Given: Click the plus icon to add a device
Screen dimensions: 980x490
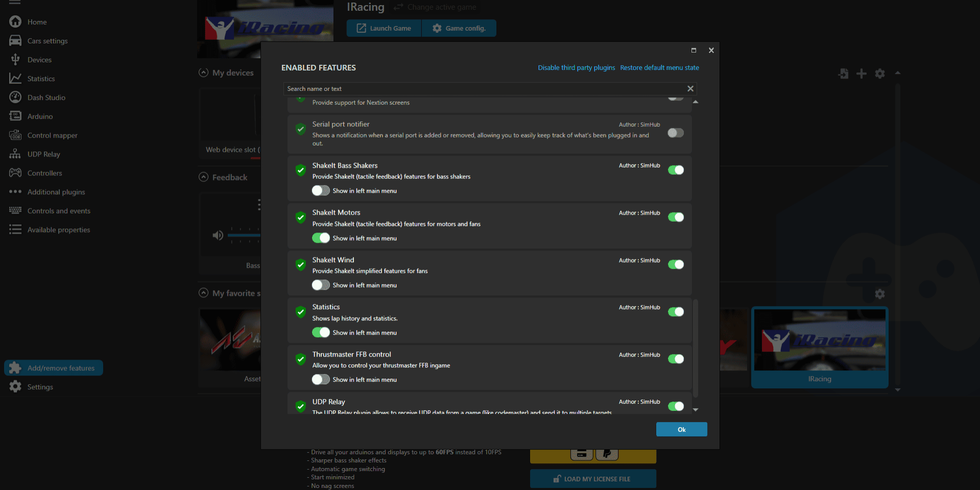Looking at the screenshot, I should coord(861,73).
